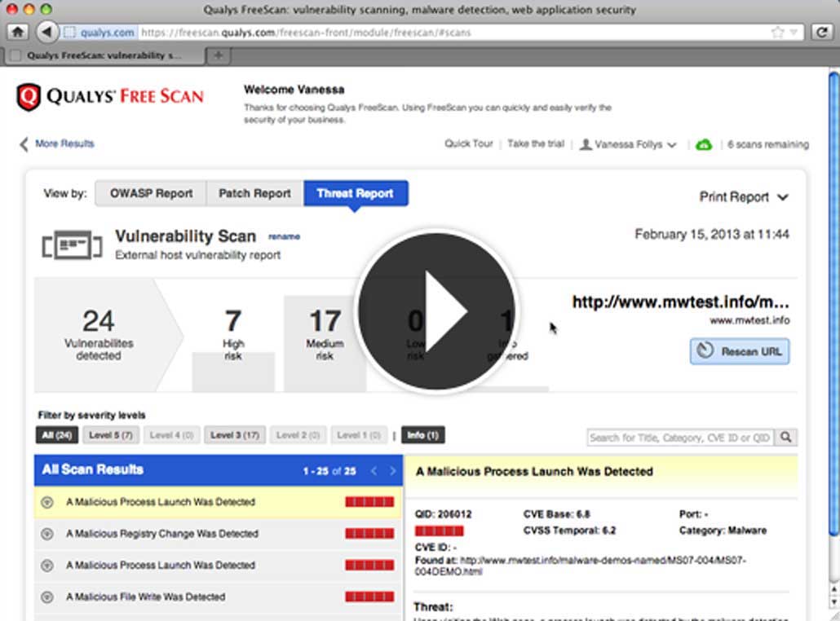Bookmark the page with the star icon
Image resolution: width=840 pixels, height=621 pixels.
coord(777,32)
